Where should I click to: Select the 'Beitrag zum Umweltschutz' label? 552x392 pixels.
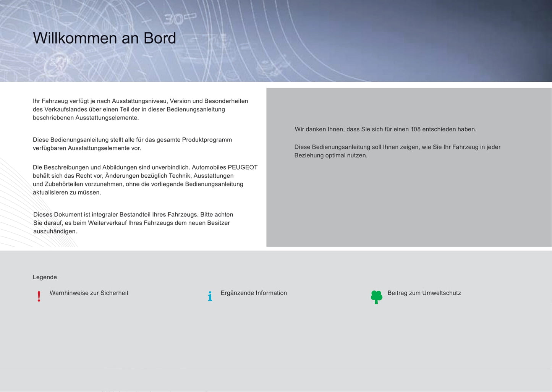424,293
